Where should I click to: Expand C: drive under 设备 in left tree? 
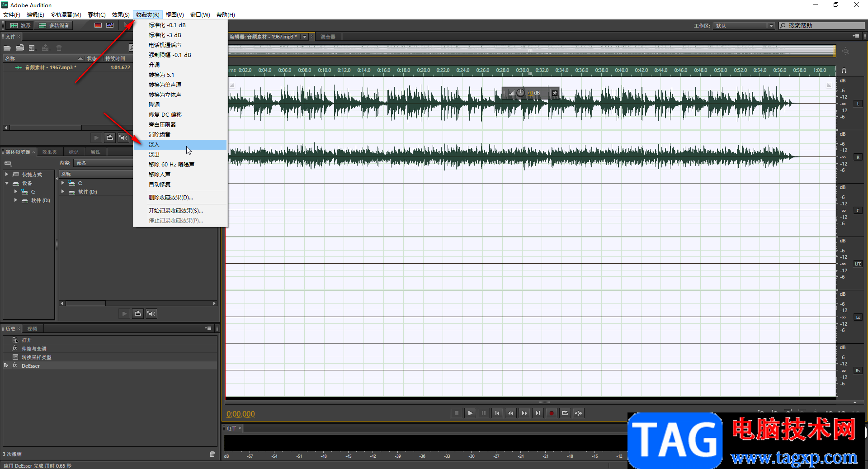click(16, 192)
